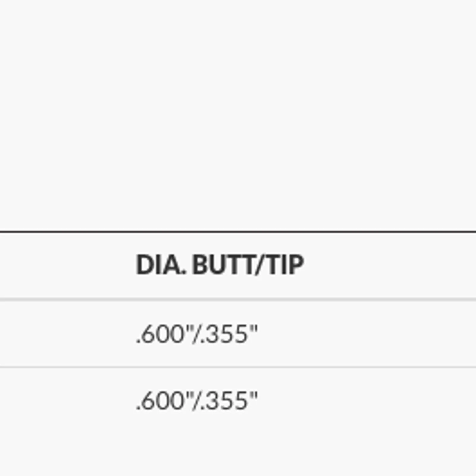Click the word DIA. in the header
Image resolution: width=476 pixels, height=476 pixels.
click(161, 264)
